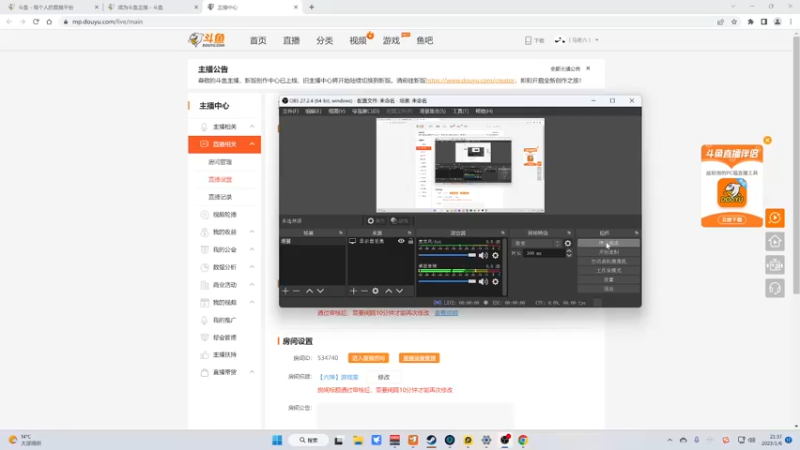
Task: Adjust the bottom mixer channel volume slider
Action: (x=447, y=282)
